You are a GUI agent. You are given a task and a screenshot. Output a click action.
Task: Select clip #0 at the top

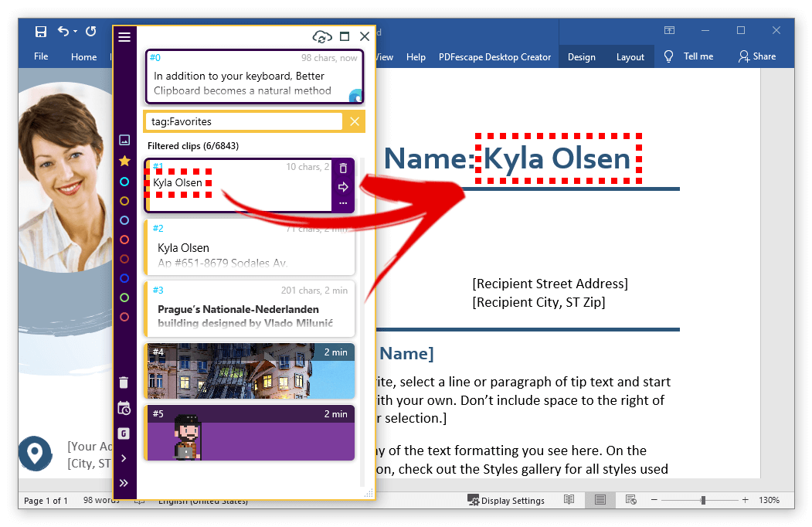(x=254, y=76)
